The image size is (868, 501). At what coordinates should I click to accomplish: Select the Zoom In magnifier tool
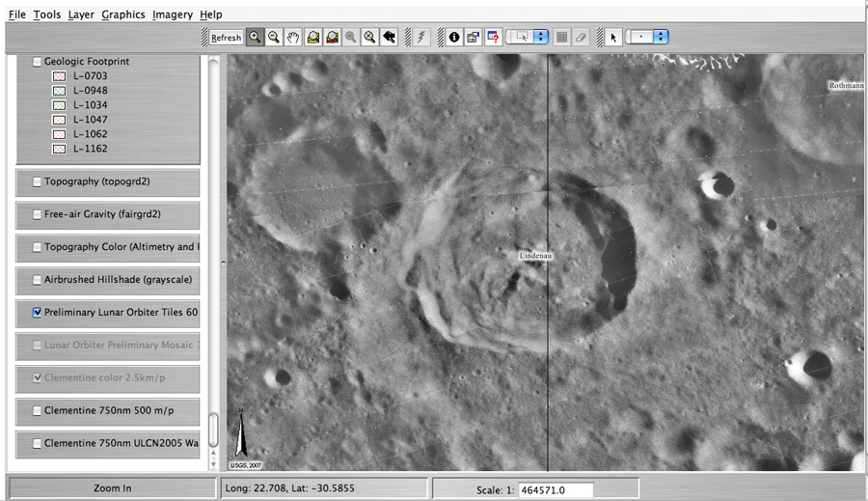pos(256,37)
